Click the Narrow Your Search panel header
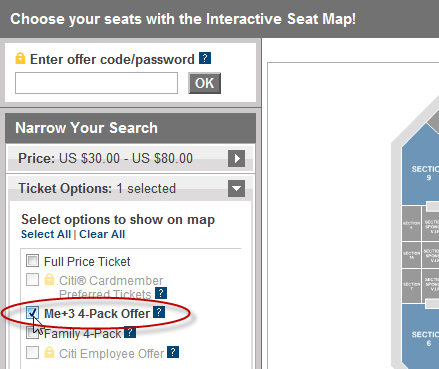 pyautogui.click(x=130, y=128)
